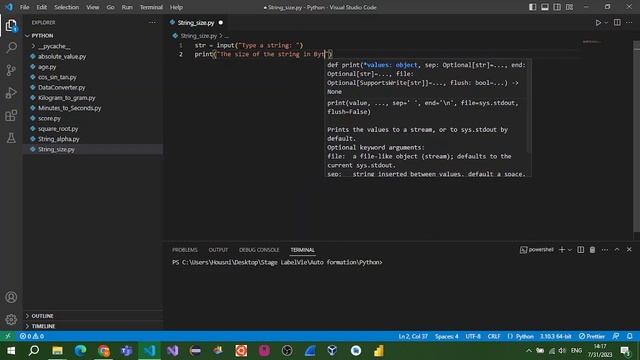This screenshot has width=640, height=360.
Task: Expand the Timeline section
Action: tap(43, 326)
